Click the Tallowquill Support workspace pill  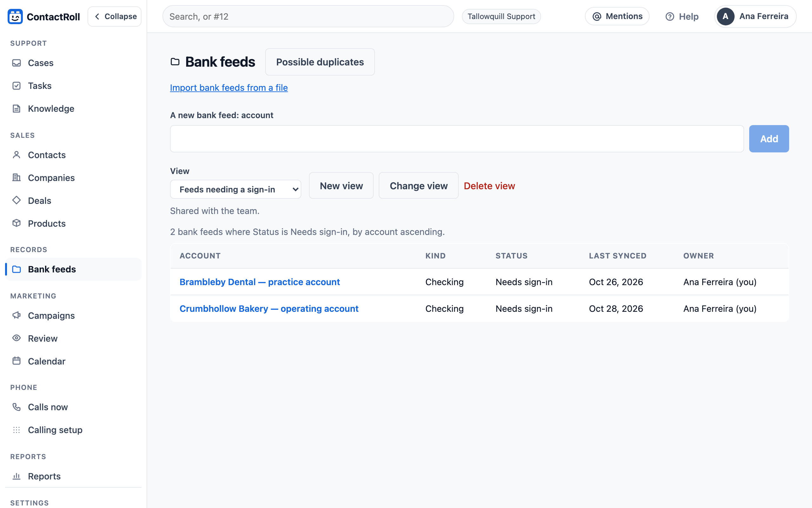tap(501, 17)
